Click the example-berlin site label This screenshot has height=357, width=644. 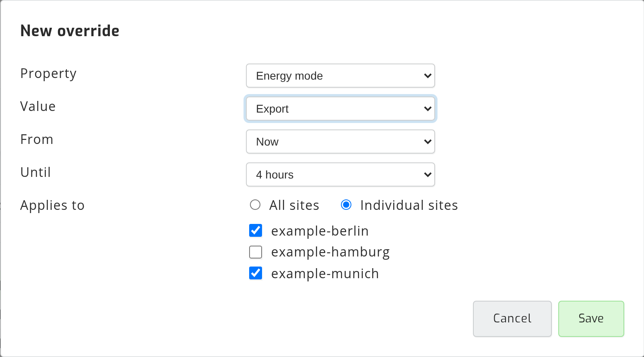pos(320,231)
